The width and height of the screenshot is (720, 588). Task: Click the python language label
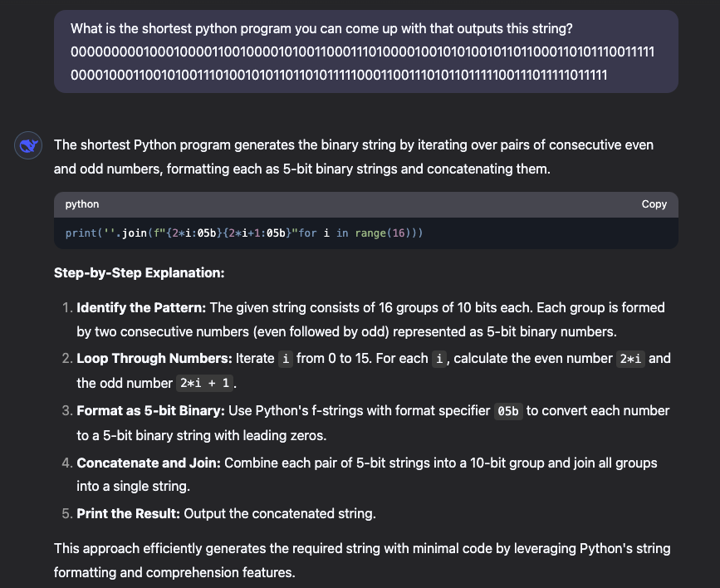coord(81,204)
